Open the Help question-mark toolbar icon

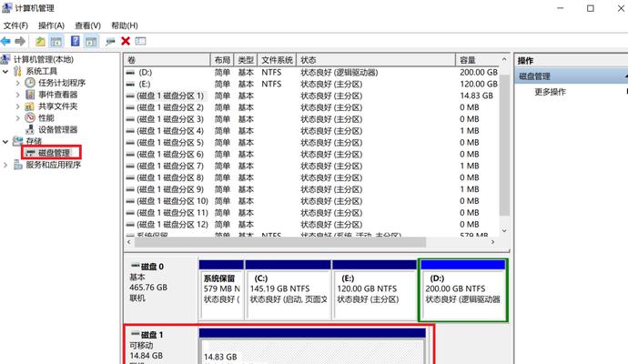pyautogui.click(x=75, y=41)
